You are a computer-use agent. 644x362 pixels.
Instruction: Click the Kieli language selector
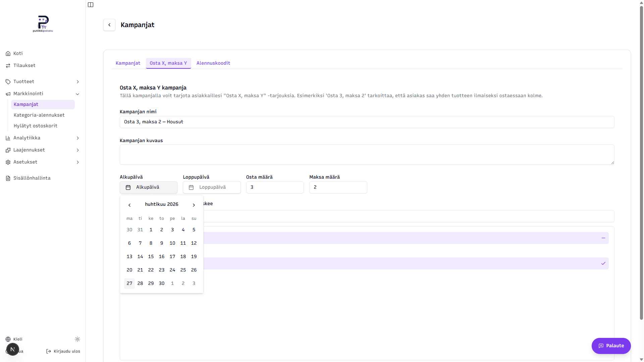(14, 339)
